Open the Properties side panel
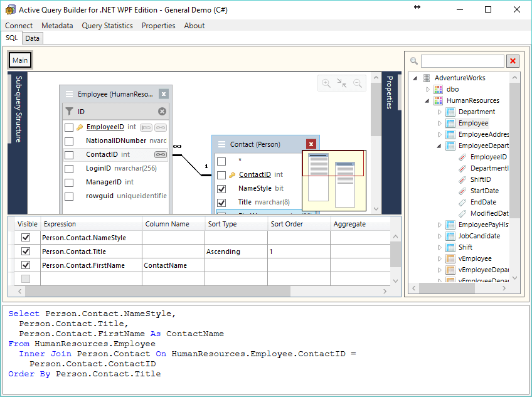This screenshot has height=397, width=532. point(390,91)
